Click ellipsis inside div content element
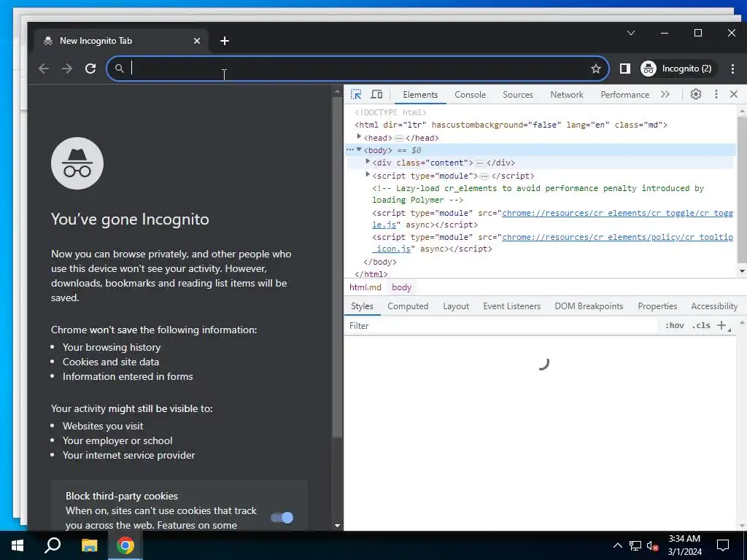747x560 pixels. coord(480,163)
